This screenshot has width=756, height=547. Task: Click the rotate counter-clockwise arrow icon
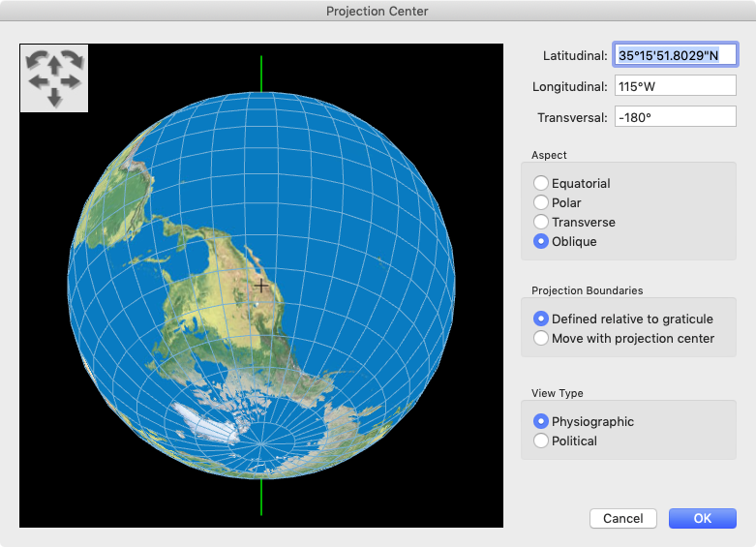tap(36, 60)
